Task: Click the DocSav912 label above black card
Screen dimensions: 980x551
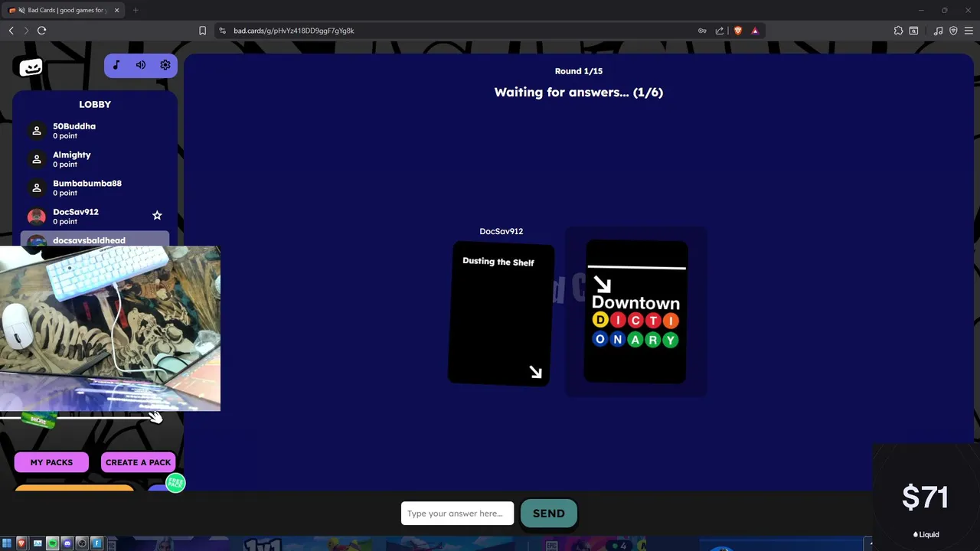Action: pos(501,231)
